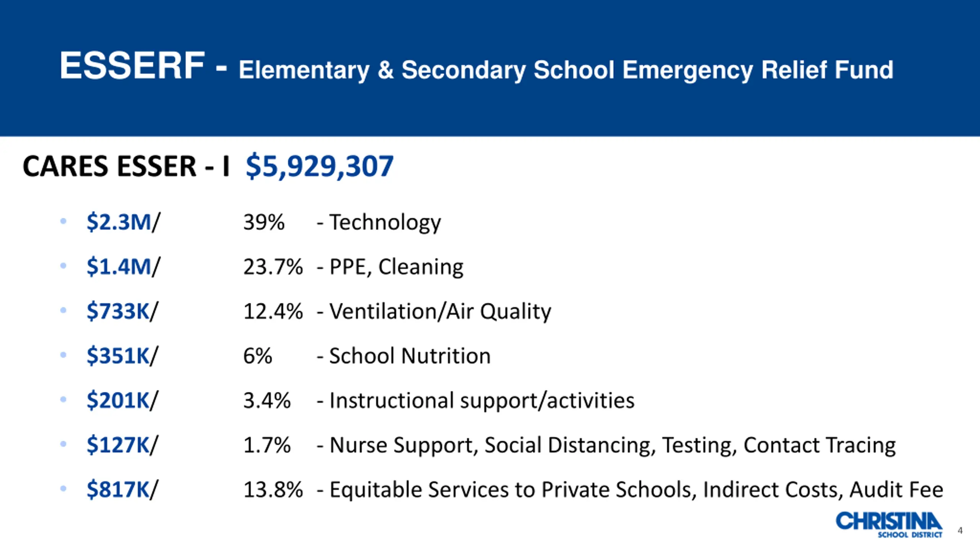This screenshot has width=980, height=551.
Task: Click the School Nutrition line item
Action: (404, 356)
